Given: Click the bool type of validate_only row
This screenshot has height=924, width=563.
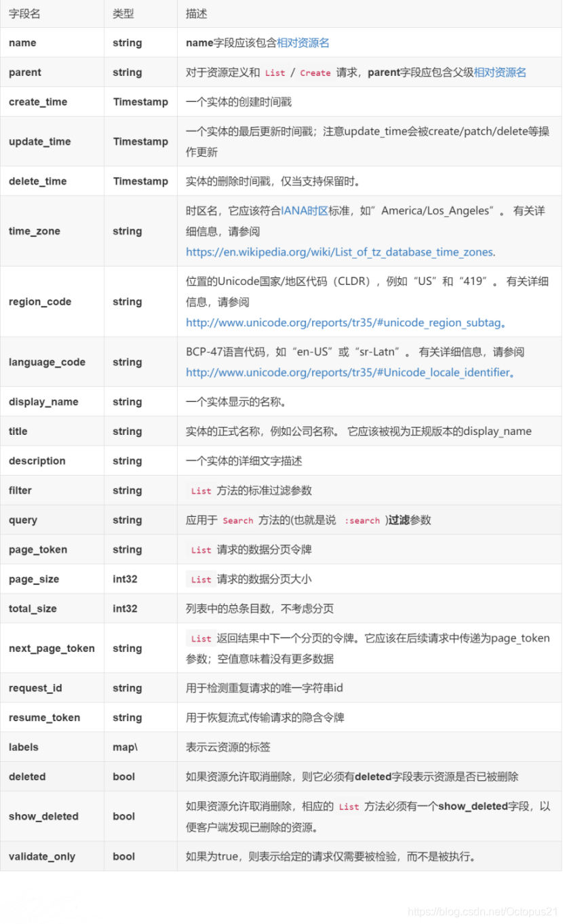Looking at the screenshot, I should click(x=124, y=857).
